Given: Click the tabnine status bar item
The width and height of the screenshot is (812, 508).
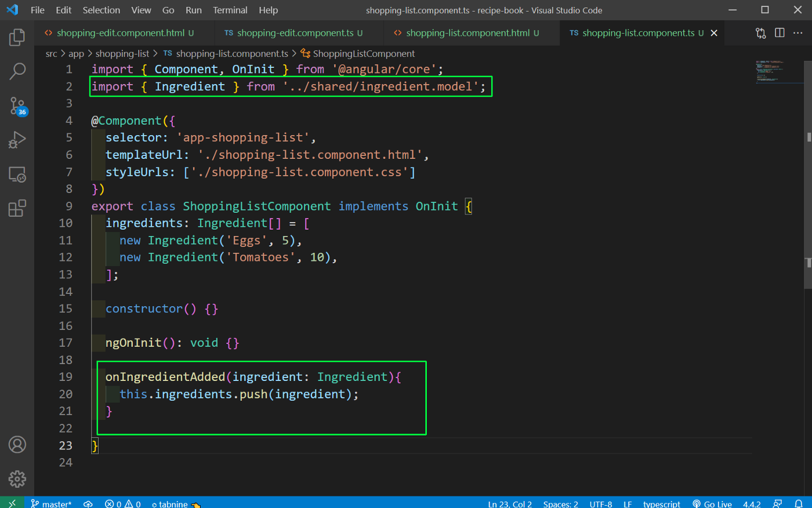Looking at the screenshot, I should click(176, 504).
